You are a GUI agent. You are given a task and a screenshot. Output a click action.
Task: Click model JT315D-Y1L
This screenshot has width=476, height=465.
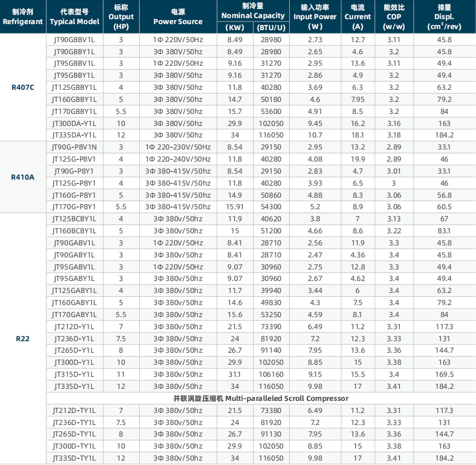click(x=74, y=375)
